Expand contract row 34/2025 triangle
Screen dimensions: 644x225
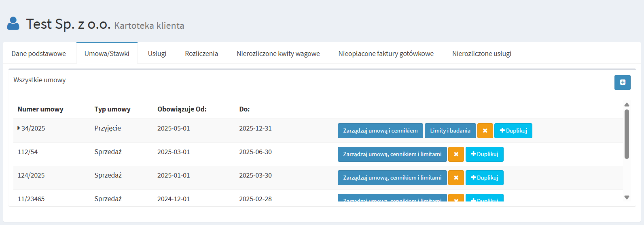[x=19, y=128]
